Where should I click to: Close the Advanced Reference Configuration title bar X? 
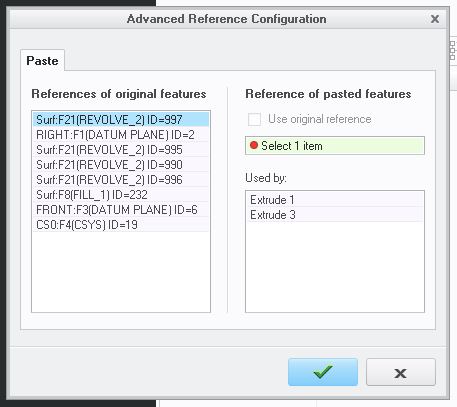[x=435, y=19]
